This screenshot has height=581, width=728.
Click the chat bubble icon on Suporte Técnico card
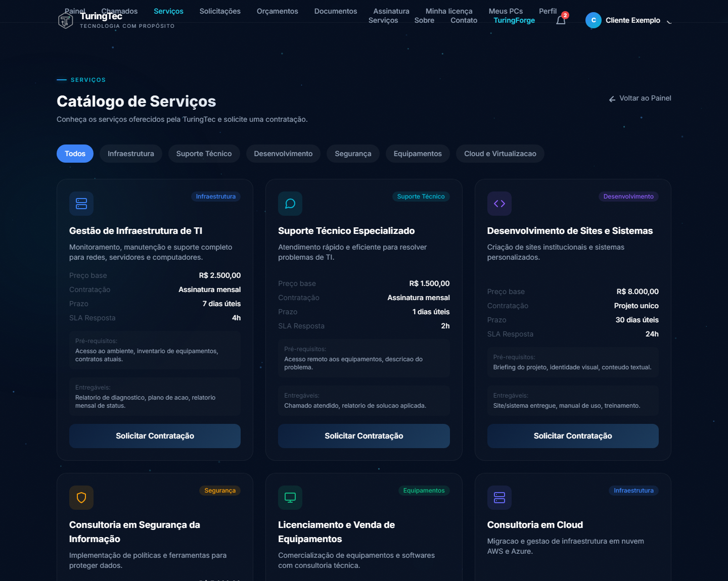[x=290, y=204]
